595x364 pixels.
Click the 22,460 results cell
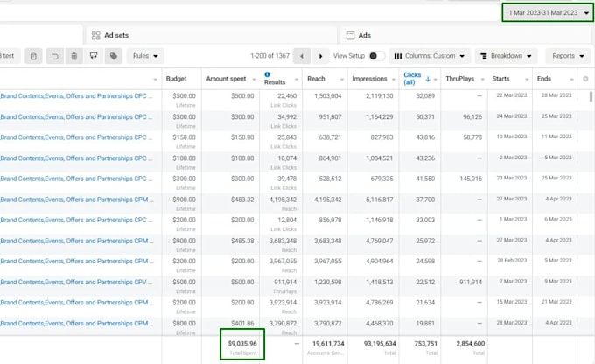(287, 96)
